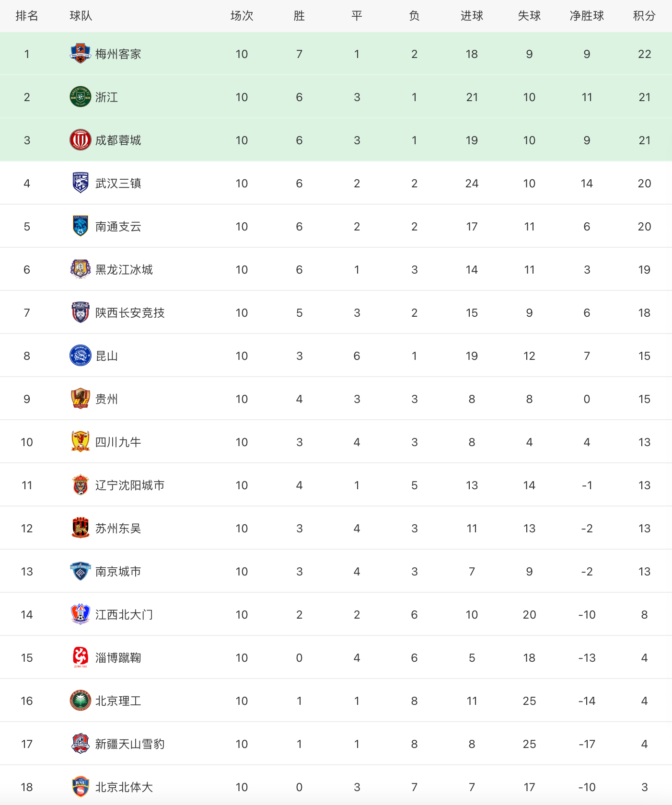Screen dimensions: 672x805
Task: Click the 北京北体大 BSU badge
Action: pyautogui.click(x=81, y=787)
